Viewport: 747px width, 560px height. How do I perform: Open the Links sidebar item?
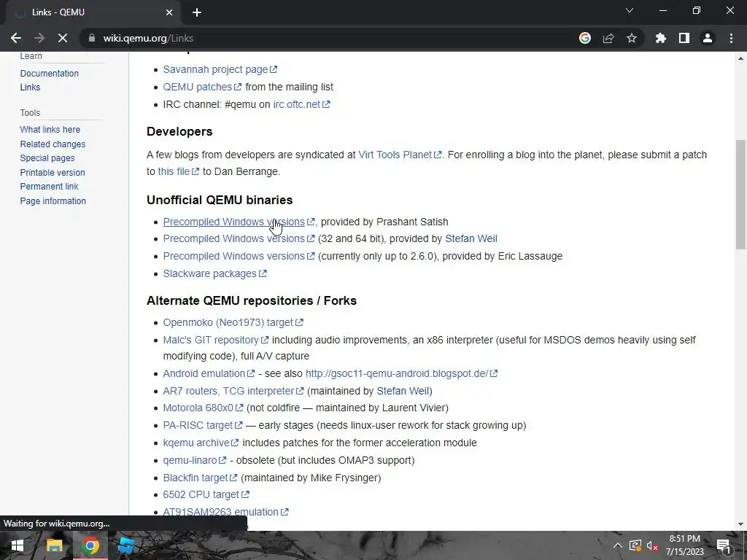[30, 87]
